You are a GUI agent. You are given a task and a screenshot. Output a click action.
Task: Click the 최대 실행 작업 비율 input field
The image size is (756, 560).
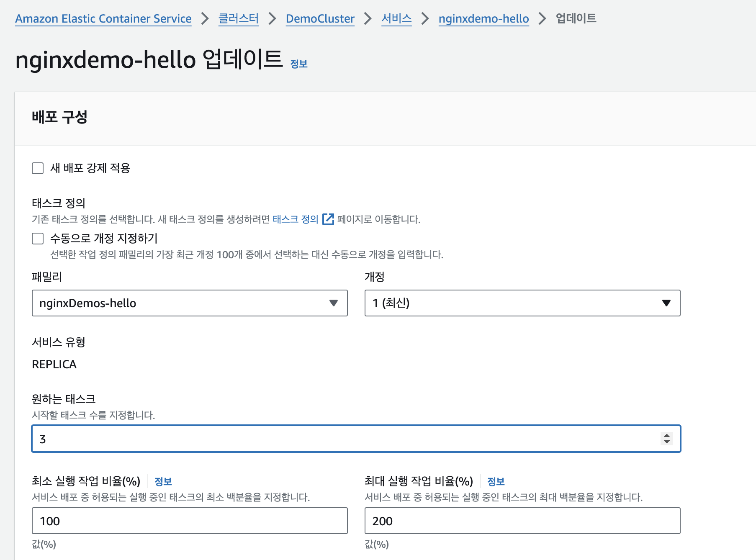[522, 521]
